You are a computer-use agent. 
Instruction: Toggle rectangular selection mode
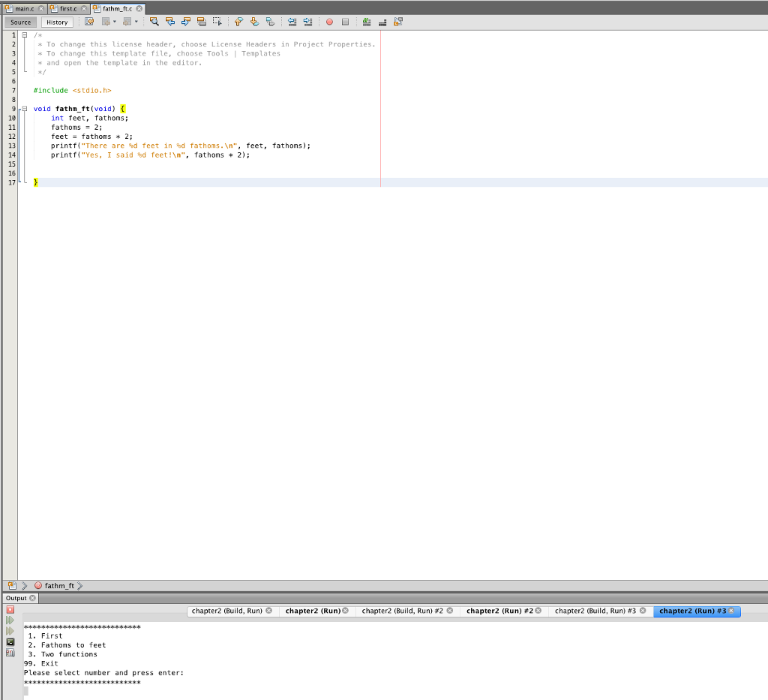click(x=217, y=22)
